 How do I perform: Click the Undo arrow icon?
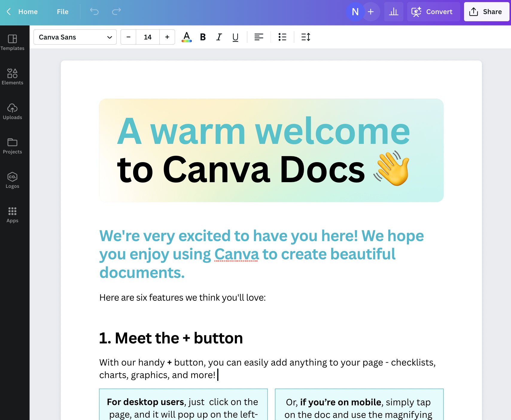[95, 12]
